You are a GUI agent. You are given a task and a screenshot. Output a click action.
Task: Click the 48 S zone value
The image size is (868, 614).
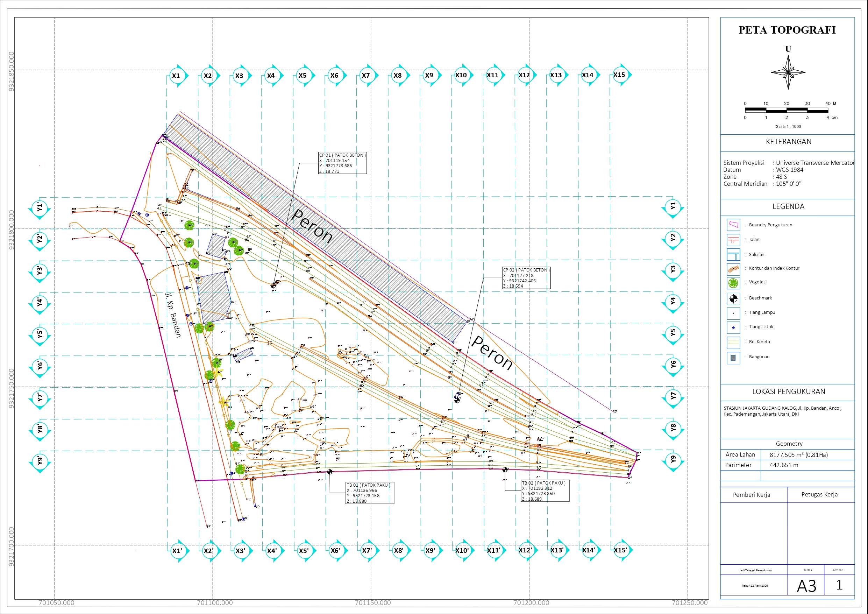(781, 177)
